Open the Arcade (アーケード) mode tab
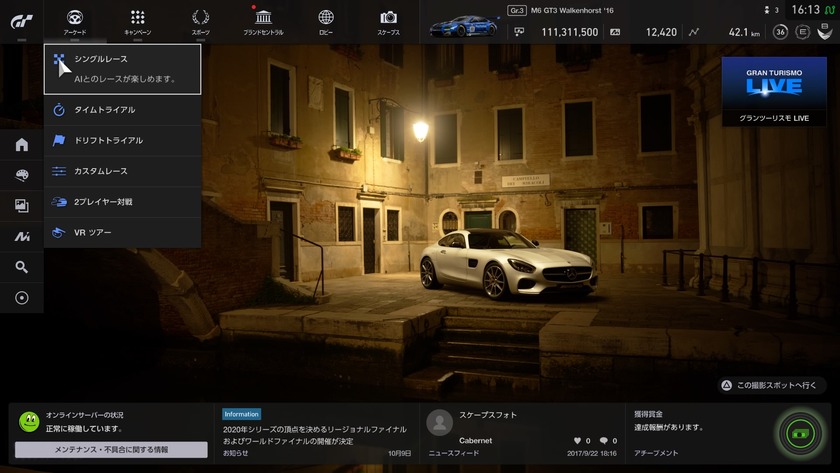 (74, 22)
